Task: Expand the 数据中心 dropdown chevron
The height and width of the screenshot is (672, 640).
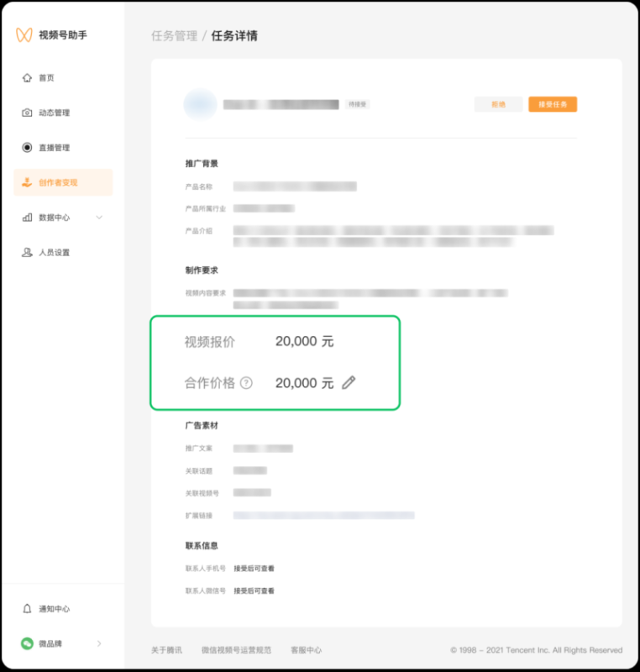Action: 99,218
